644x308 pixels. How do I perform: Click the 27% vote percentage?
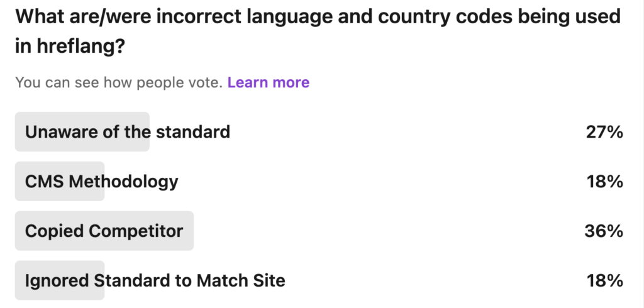604,132
